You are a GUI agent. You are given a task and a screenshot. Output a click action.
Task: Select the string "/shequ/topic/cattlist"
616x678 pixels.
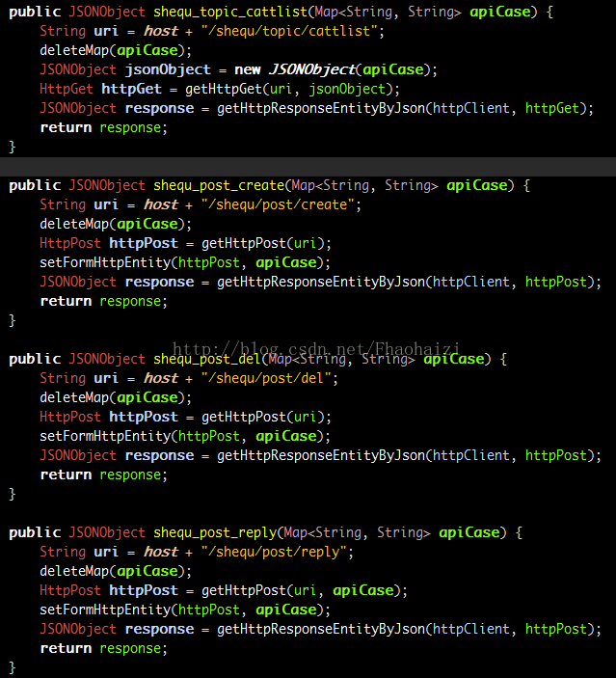coord(289,31)
